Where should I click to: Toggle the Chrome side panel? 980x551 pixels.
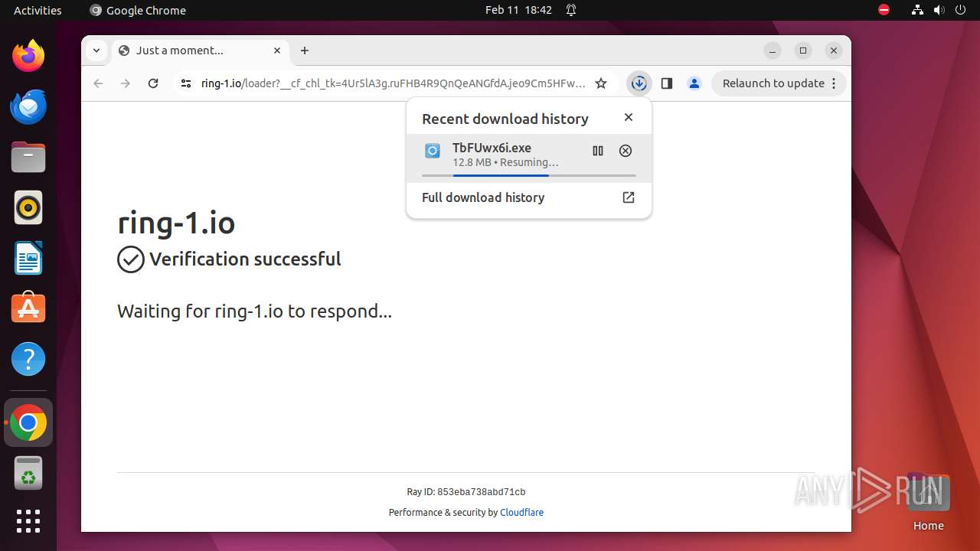[666, 83]
